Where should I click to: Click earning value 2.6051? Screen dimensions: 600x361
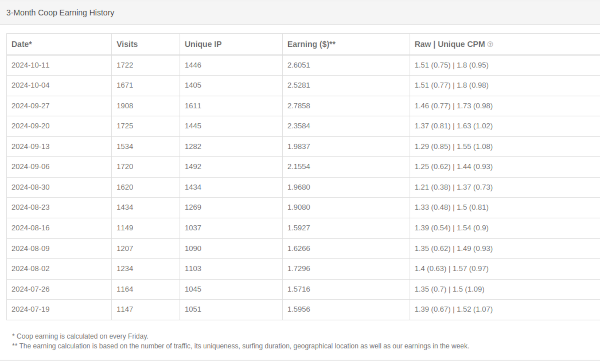tap(299, 65)
